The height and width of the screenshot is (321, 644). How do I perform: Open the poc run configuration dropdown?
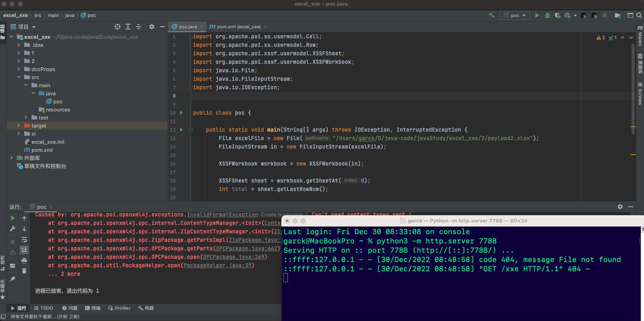pyautogui.click(x=515, y=15)
